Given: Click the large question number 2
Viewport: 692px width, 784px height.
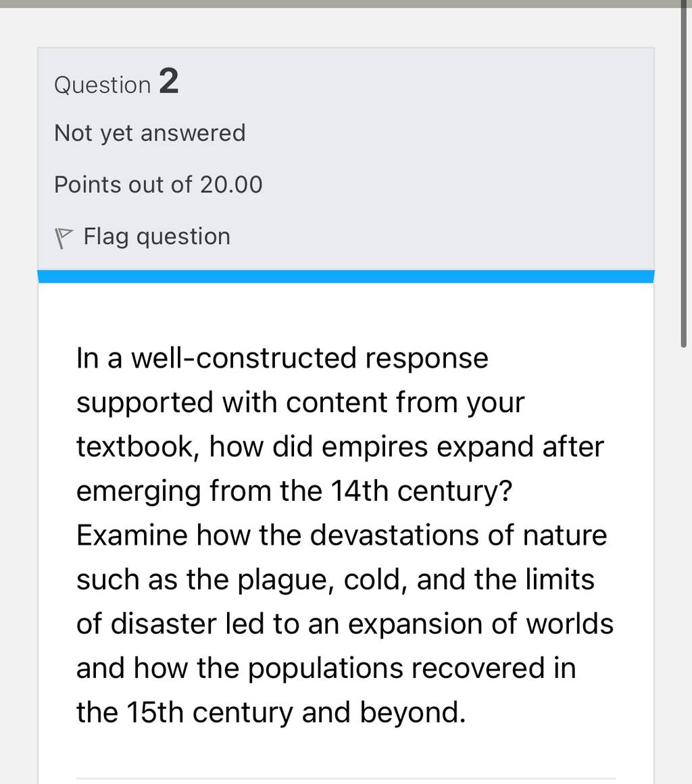Looking at the screenshot, I should pos(169,81).
